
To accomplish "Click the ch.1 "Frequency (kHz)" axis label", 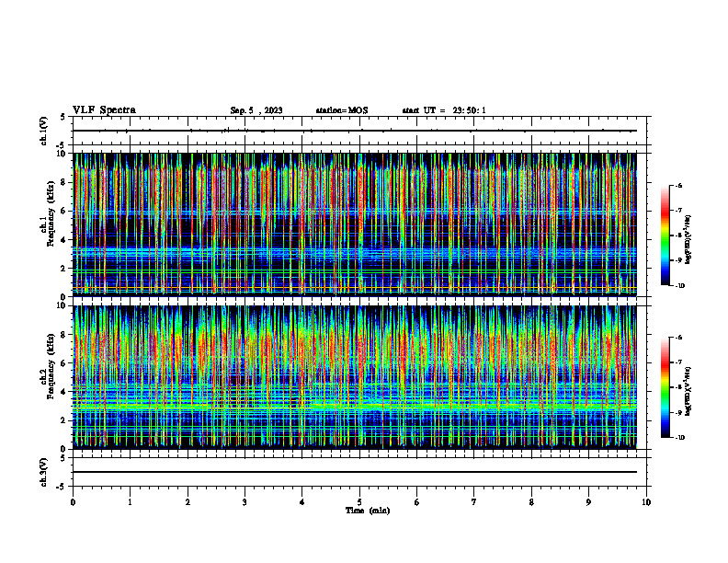I will pyautogui.click(x=51, y=214).
